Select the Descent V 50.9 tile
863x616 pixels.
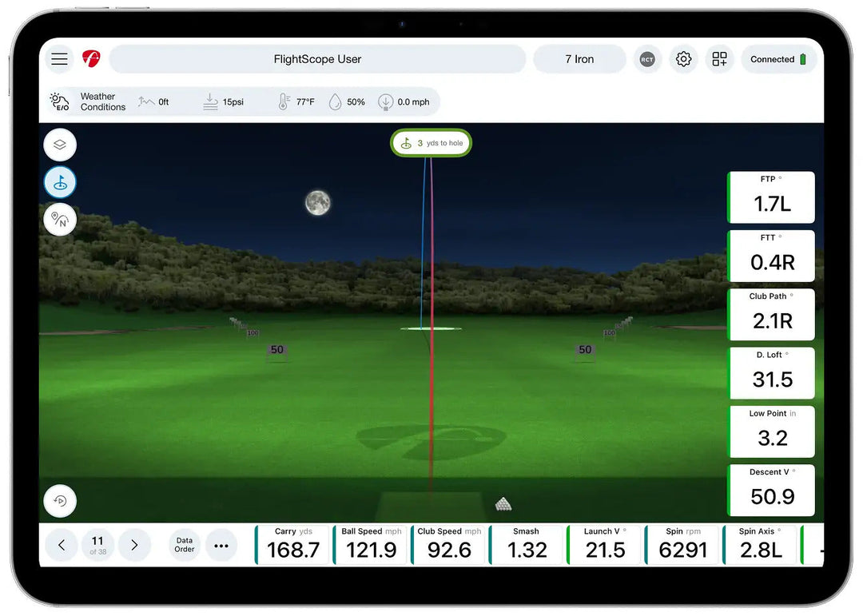coord(771,491)
